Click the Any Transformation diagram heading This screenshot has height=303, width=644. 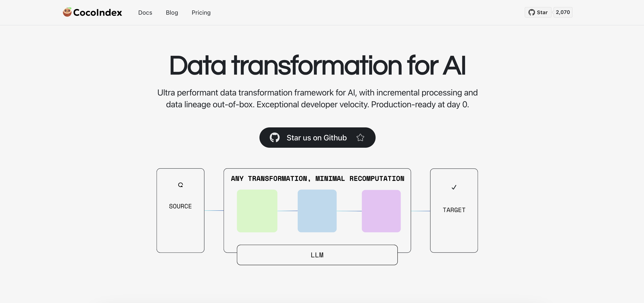318,178
